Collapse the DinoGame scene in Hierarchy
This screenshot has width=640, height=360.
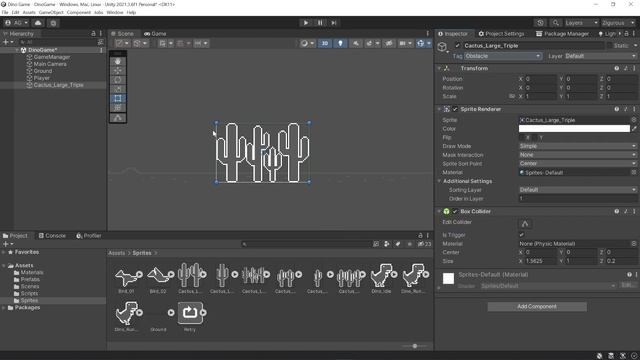pos(17,50)
